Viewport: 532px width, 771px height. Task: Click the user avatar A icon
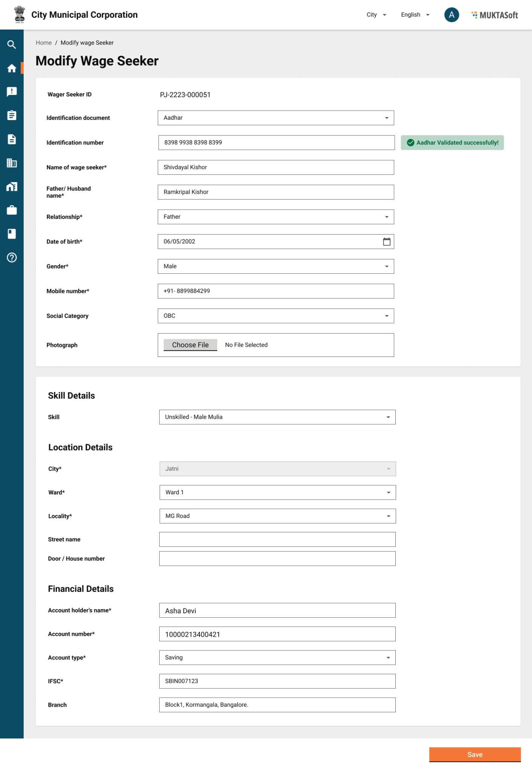[451, 15]
